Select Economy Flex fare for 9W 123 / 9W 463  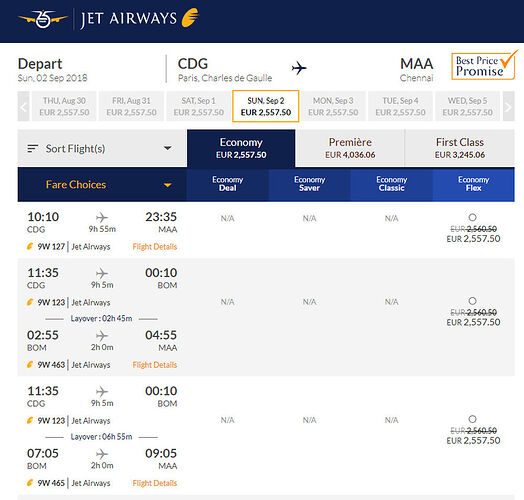(x=472, y=301)
